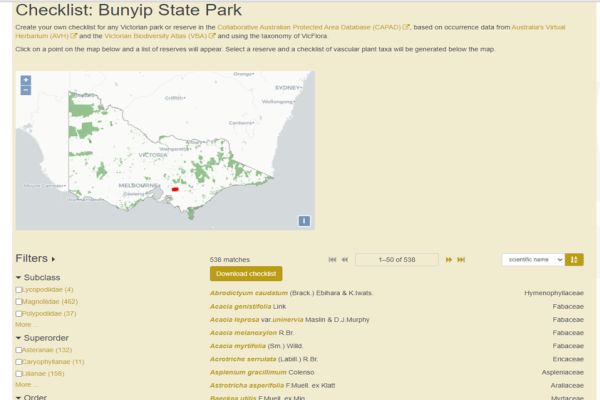
Task: Go to next page of results
Action: 448,260
